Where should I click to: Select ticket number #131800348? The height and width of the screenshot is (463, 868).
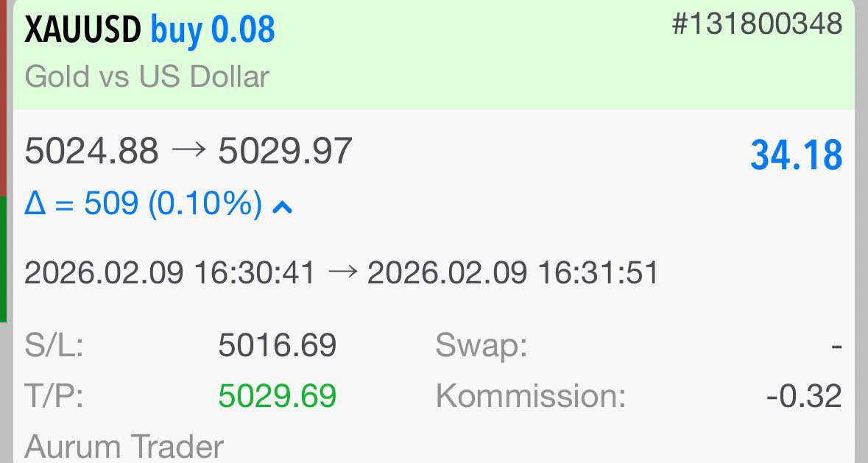pos(757,24)
